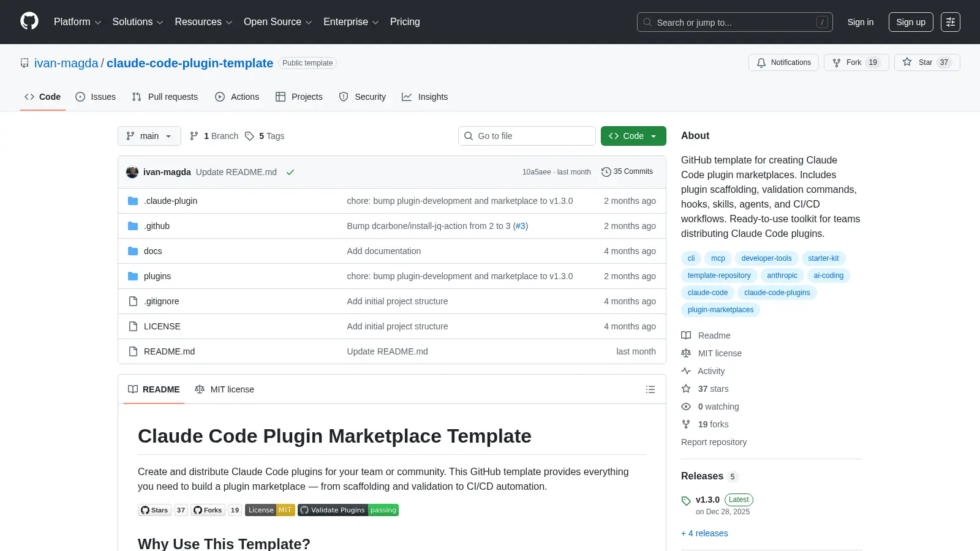Open the README.md file
The width and height of the screenshot is (980, 551).
(x=169, y=351)
